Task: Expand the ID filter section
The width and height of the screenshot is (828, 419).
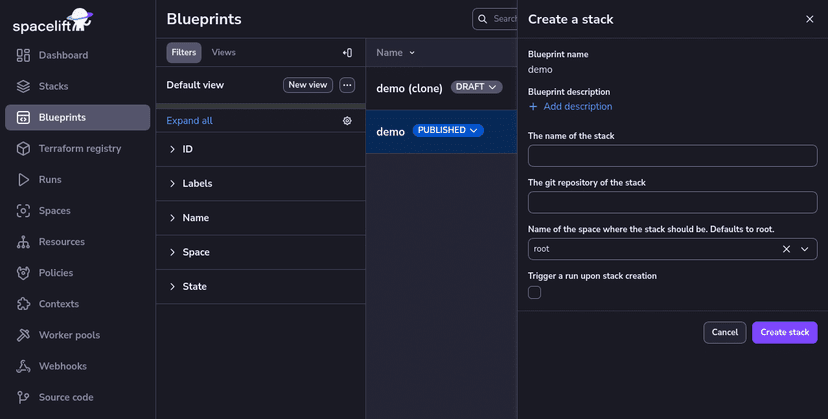Action: point(172,149)
